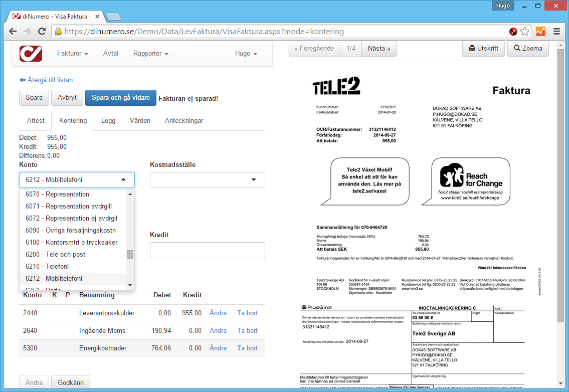Viewport: 569px width, 392px height.
Task: Go to next invoice page with Nästa
Action: point(379,49)
